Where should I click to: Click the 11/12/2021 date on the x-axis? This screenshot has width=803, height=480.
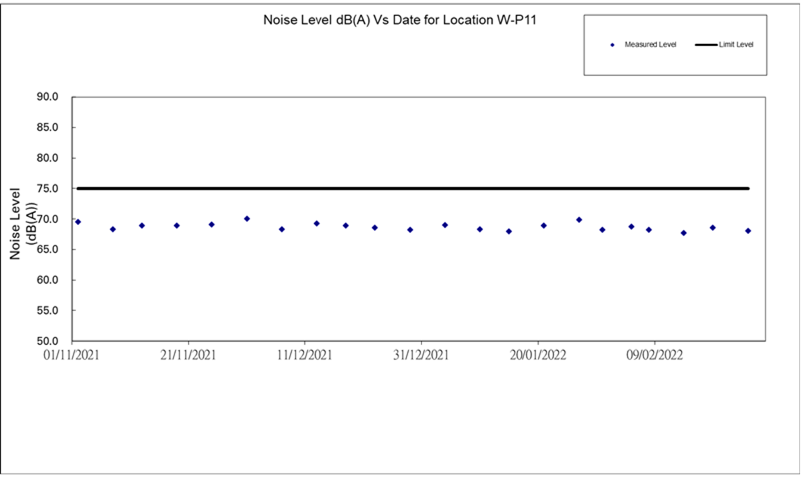(305, 355)
